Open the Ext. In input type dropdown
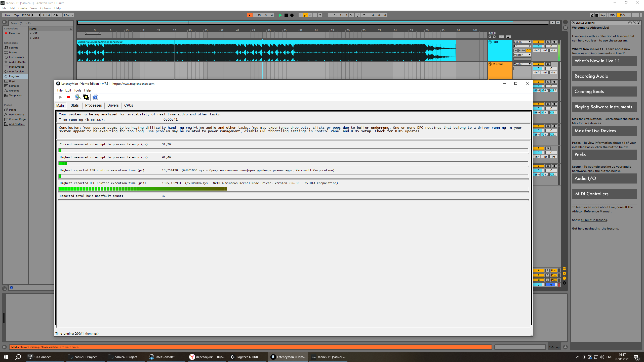The height and width of the screenshot is (362, 644). 522,42
